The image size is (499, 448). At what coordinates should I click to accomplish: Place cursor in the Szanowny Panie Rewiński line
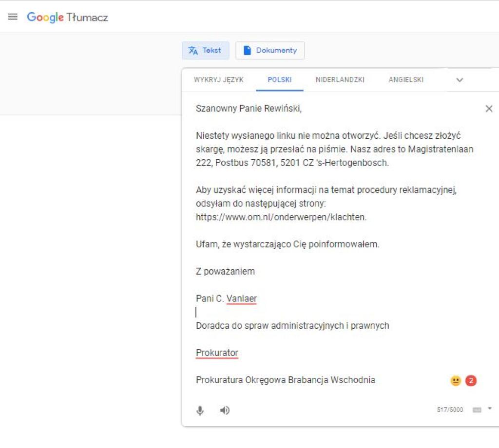tap(249, 109)
